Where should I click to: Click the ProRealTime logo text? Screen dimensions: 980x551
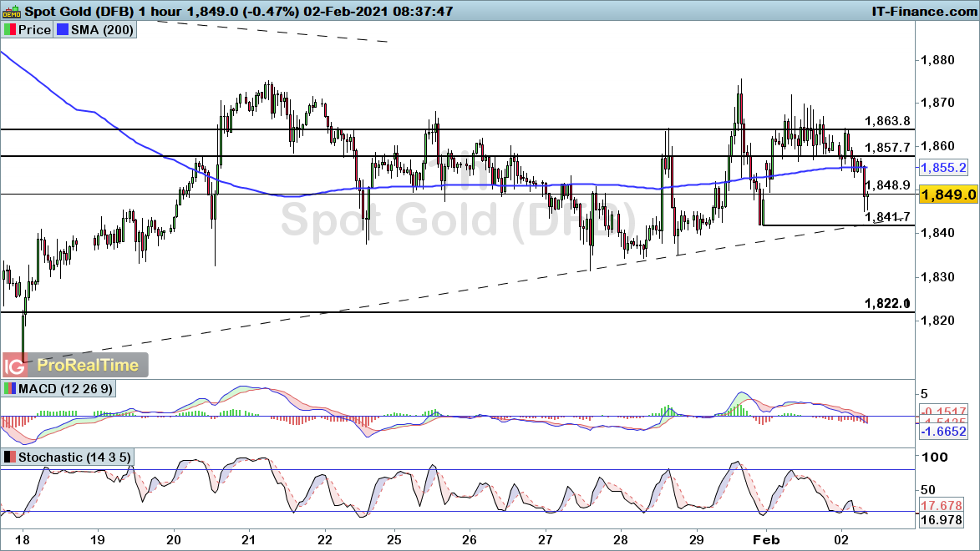(88, 366)
